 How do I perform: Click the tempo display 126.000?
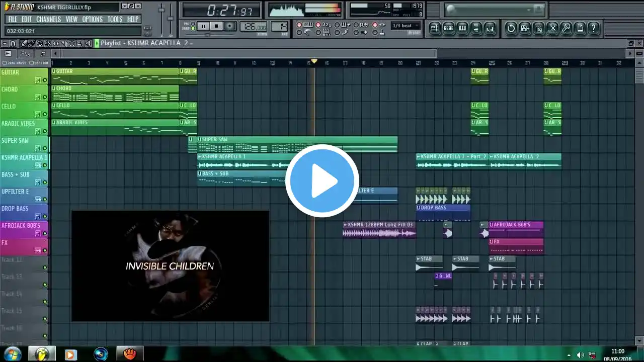pos(254,27)
